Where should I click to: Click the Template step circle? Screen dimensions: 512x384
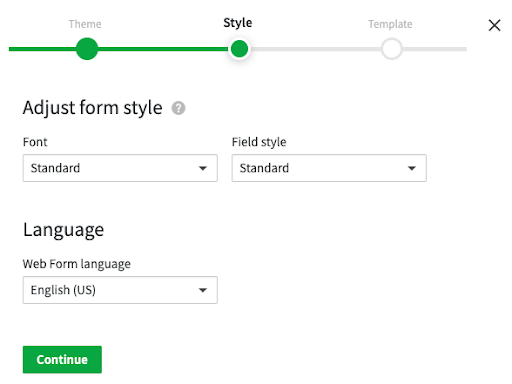point(392,49)
